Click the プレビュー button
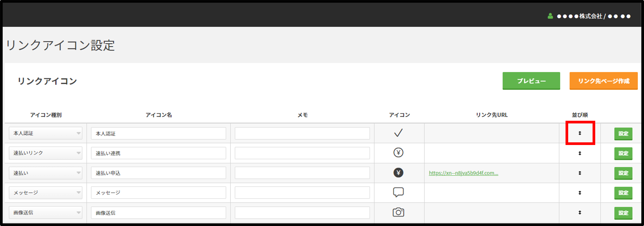644x226 pixels. [x=531, y=81]
